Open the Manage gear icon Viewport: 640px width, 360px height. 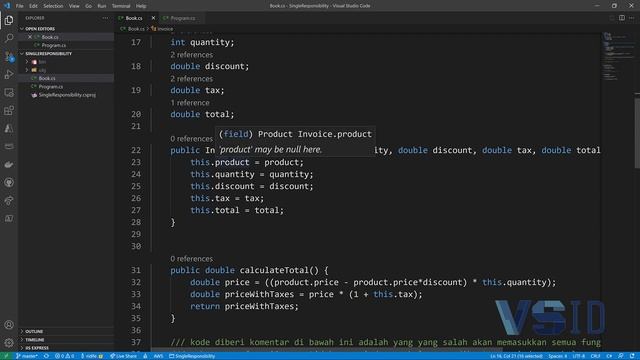pyautogui.click(x=9, y=343)
